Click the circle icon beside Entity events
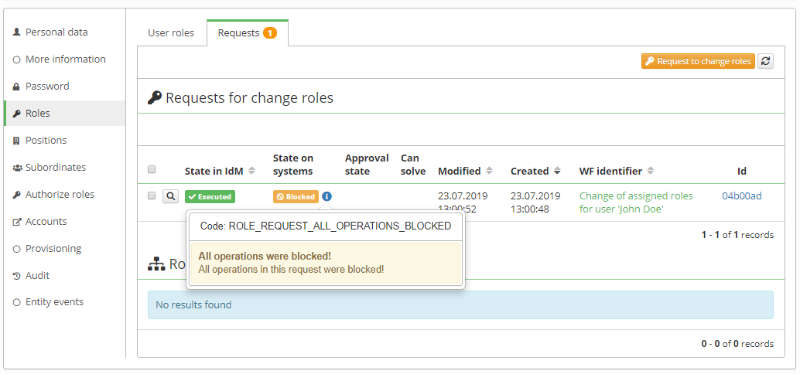The height and width of the screenshot is (374, 800). tap(16, 302)
